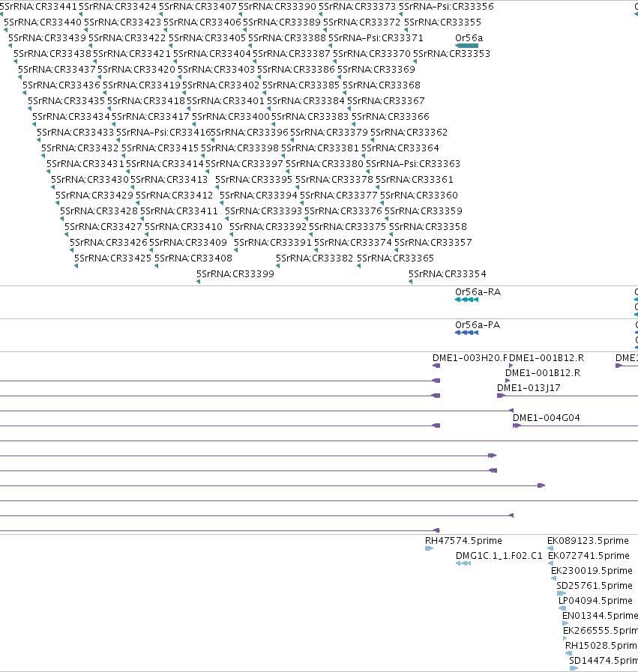Click the SD14474.5prime arrow glyph

pyautogui.click(x=574, y=668)
